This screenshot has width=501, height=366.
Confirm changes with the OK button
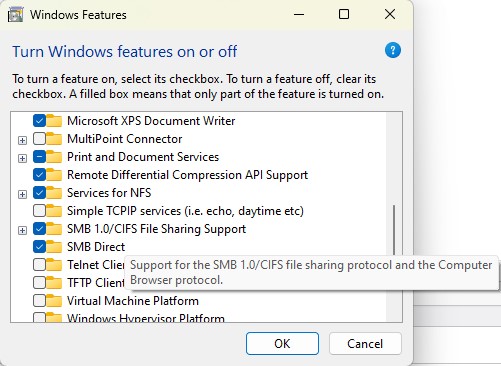point(282,343)
